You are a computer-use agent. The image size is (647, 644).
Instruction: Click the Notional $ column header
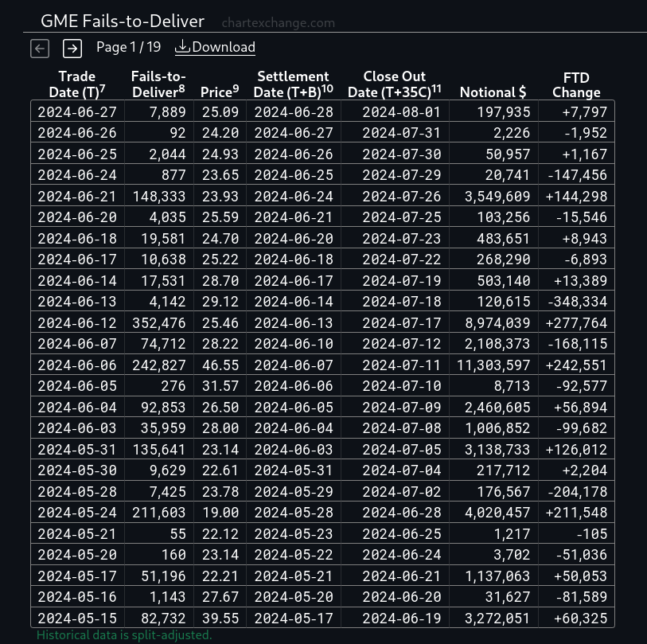click(493, 92)
